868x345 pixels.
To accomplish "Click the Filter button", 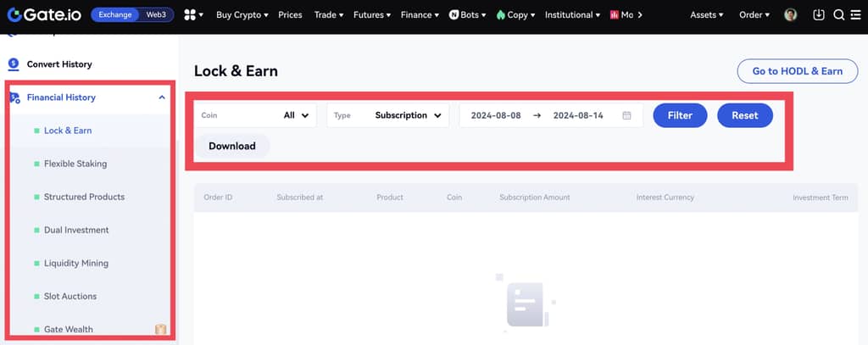I will [x=680, y=115].
